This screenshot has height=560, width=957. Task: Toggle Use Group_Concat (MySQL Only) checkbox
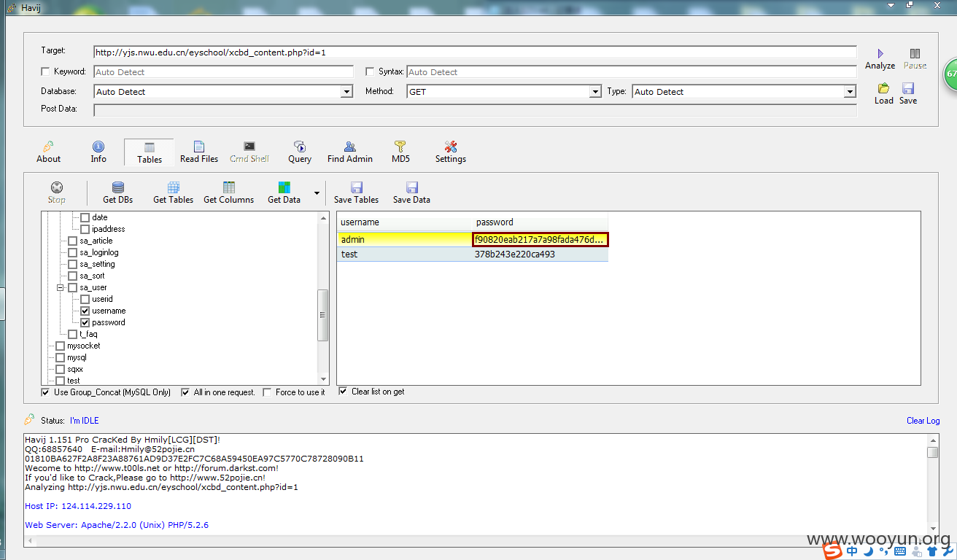tap(46, 392)
